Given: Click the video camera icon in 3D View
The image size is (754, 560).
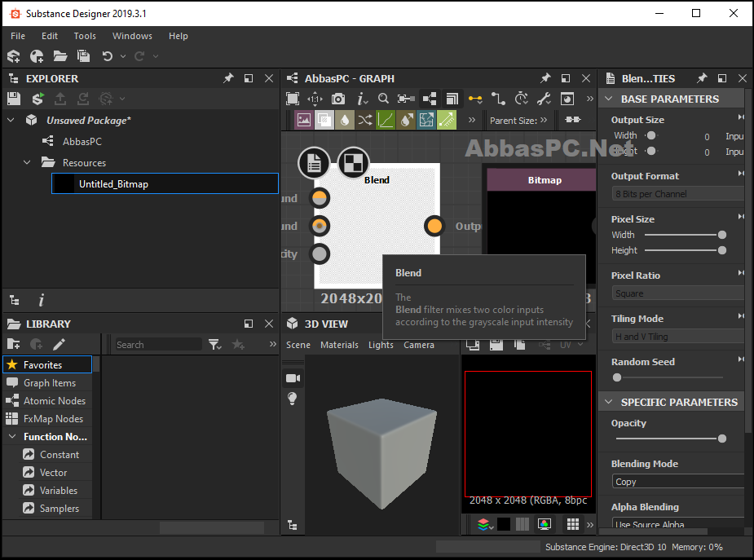Looking at the screenshot, I should (293, 378).
